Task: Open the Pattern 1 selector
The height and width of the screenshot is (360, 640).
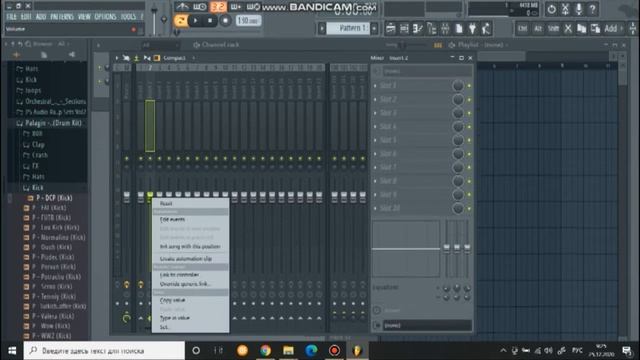Action: 348,28
